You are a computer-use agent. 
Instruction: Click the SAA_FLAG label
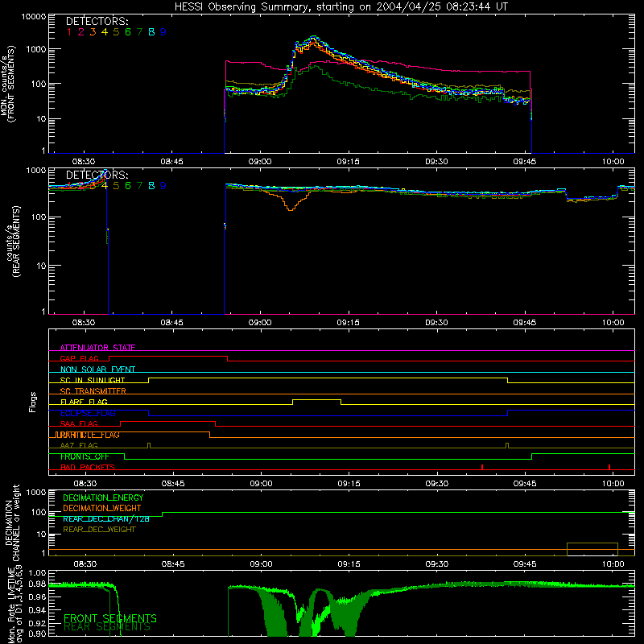point(79,424)
